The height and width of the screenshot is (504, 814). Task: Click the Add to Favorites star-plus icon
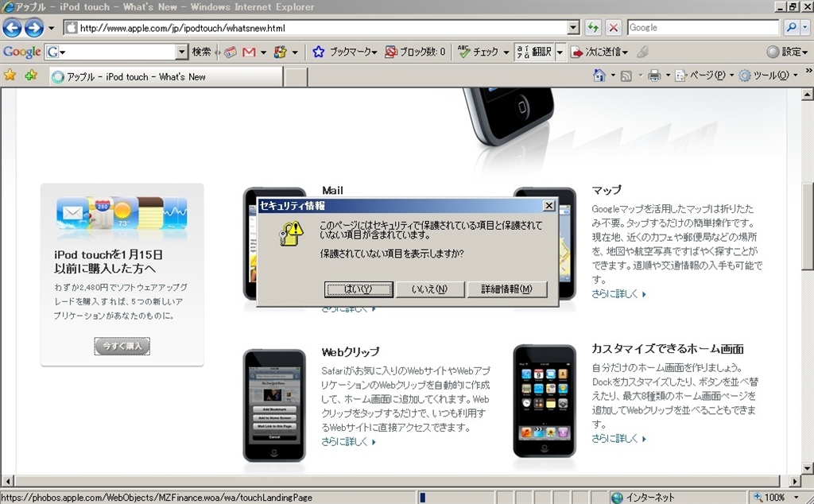(x=31, y=76)
